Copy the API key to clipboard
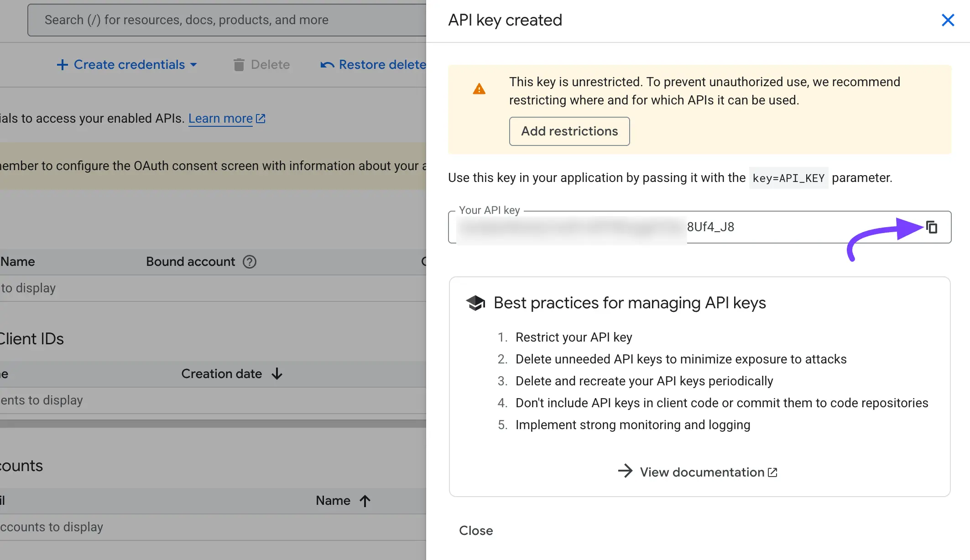 click(x=931, y=227)
